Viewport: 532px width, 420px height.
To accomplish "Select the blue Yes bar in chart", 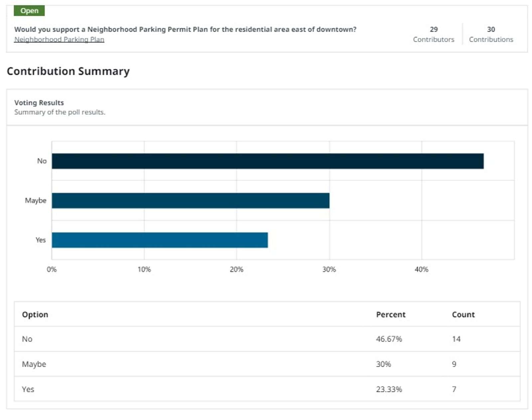I will (x=160, y=240).
